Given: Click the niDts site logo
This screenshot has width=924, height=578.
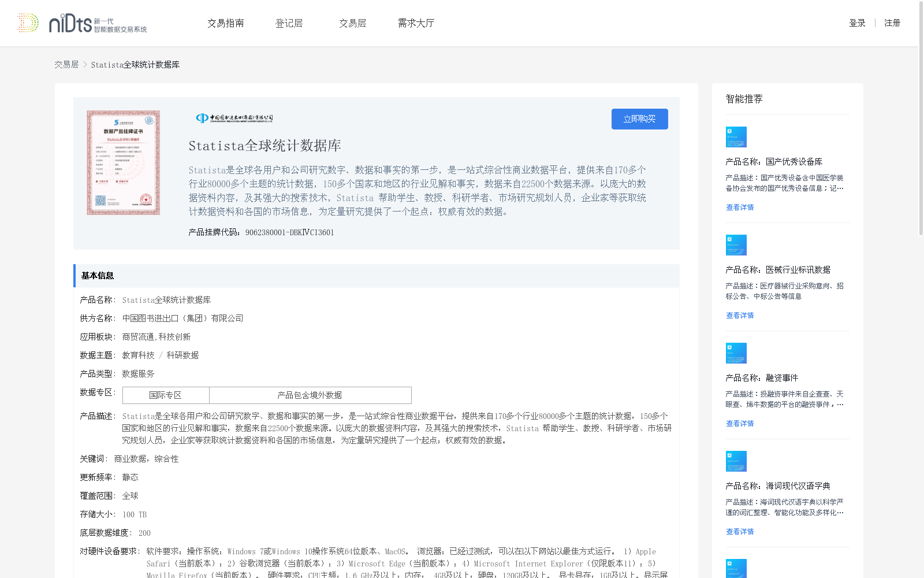Looking at the screenshot, I should pyautogui.click(x=81, y=23).
